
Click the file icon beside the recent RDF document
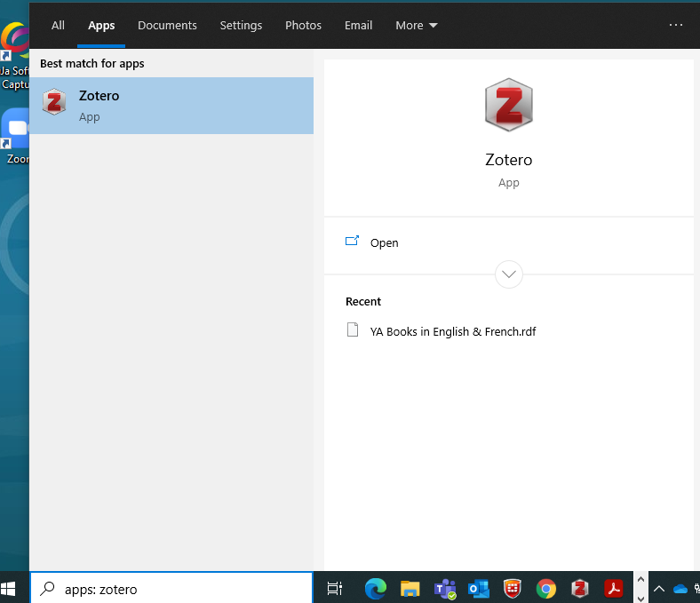coord(353,330)
